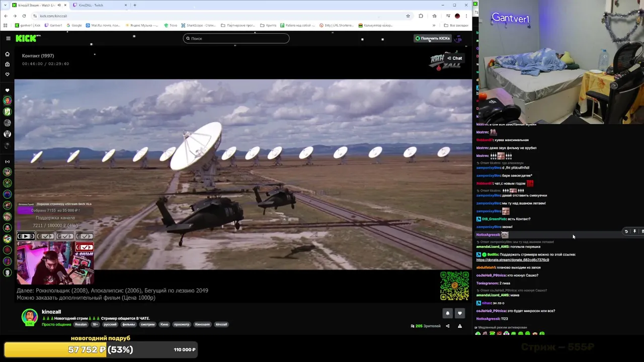
Task: Open the Trovo bookmark
Action: [x=171, y=25]
